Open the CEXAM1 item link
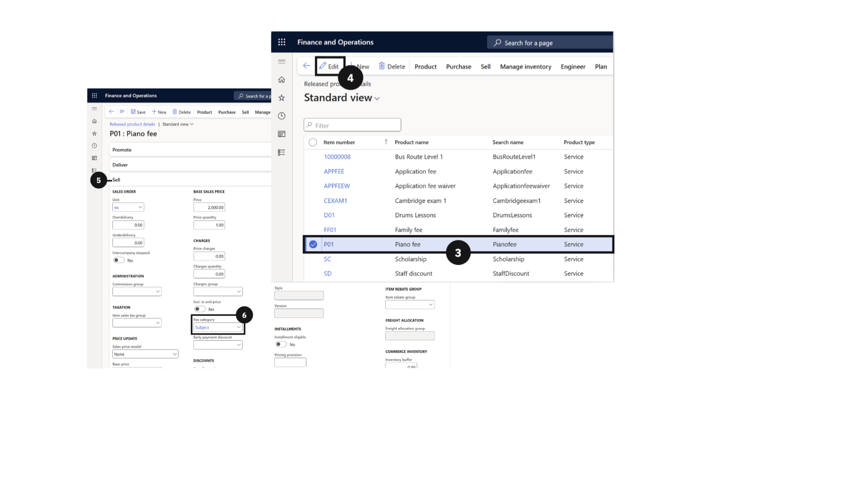Viewport: 868px width, 488px height. [335, 201]
